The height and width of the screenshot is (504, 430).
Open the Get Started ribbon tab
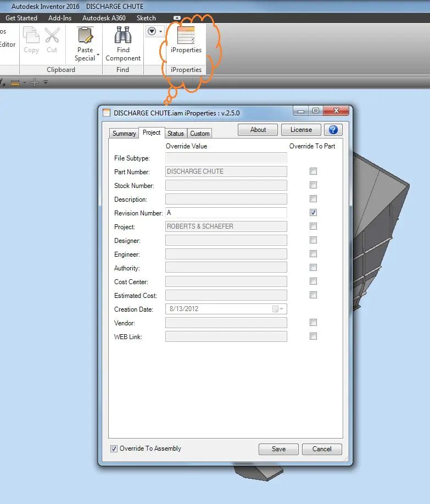[21, 18]
